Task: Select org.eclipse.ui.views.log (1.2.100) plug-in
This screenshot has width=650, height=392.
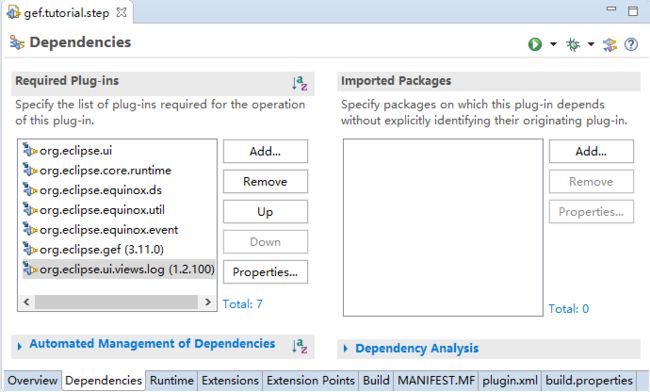Action: (119, 269)
